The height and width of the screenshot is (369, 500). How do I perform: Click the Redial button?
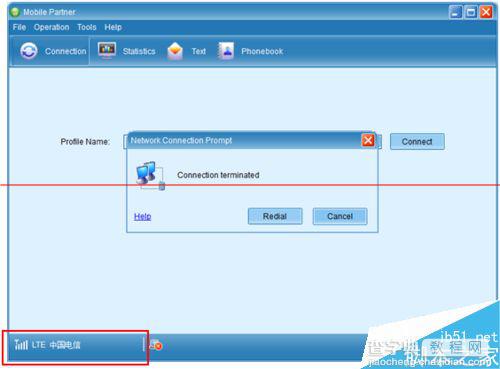click(275, 216)
